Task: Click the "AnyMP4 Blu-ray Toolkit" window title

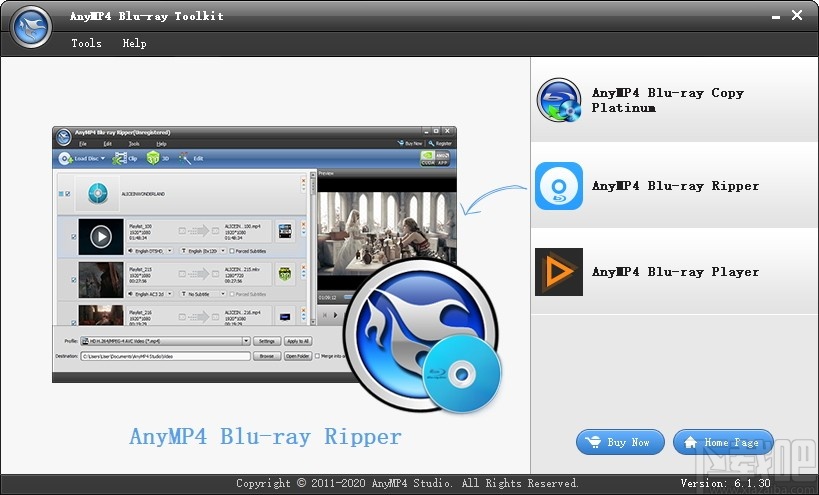Action: 147,16
